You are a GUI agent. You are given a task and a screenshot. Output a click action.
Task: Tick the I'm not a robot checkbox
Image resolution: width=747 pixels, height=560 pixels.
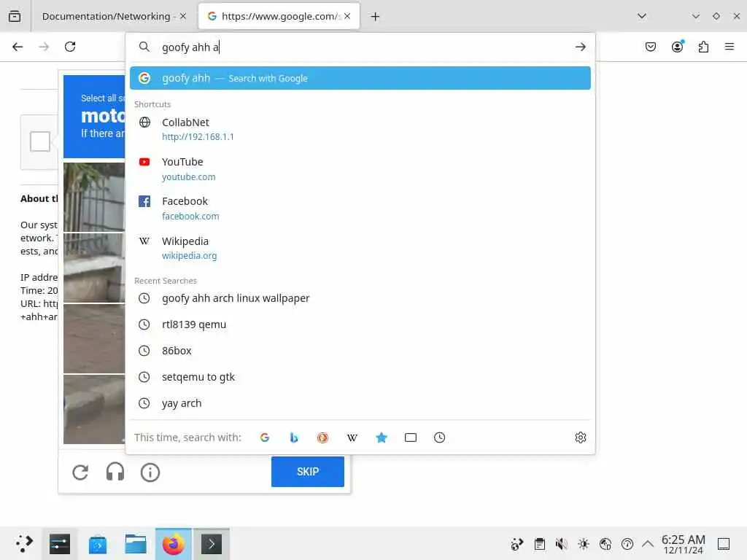[x=40, y=141]
